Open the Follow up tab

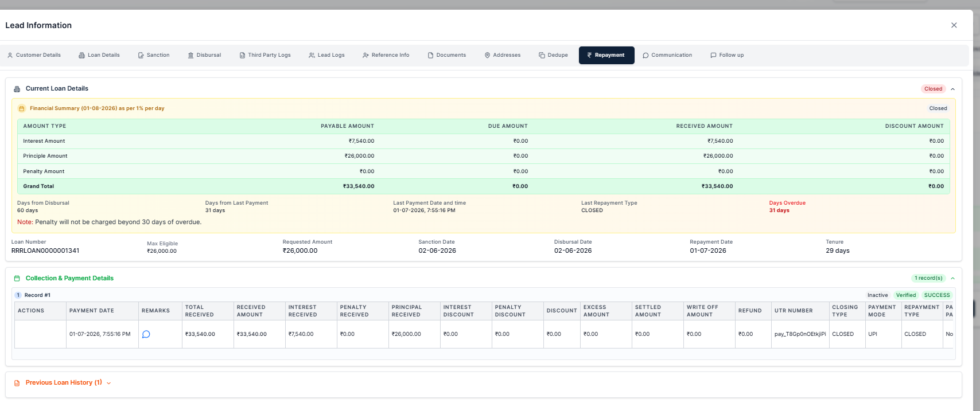727,55
